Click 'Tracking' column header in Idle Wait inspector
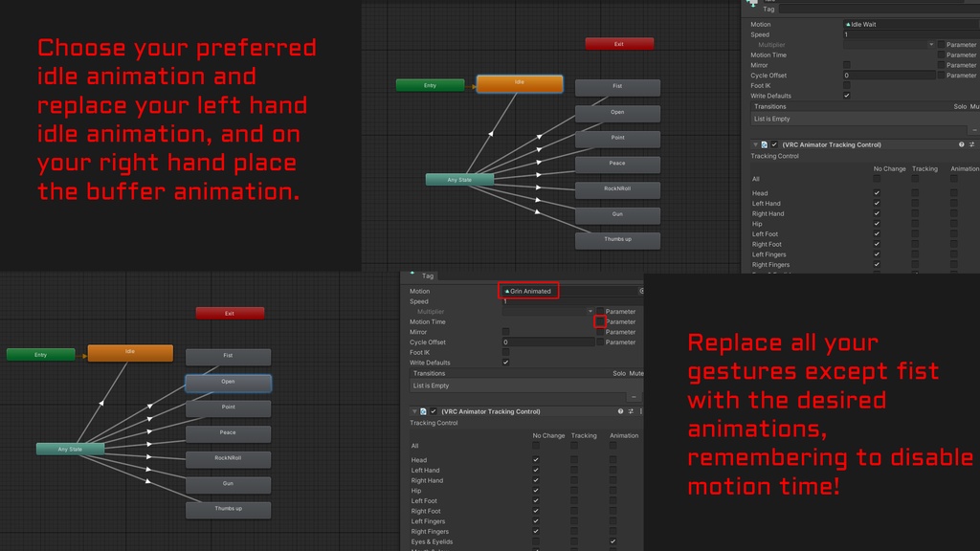 point(924,168)
